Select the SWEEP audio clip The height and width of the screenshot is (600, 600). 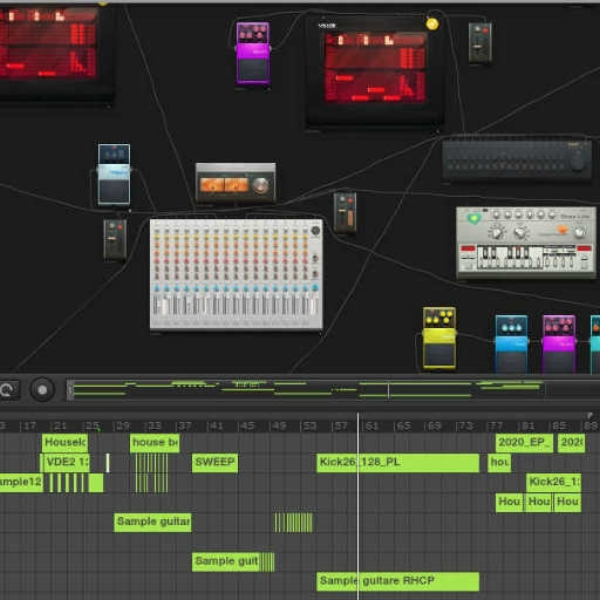tap(215, 463)
